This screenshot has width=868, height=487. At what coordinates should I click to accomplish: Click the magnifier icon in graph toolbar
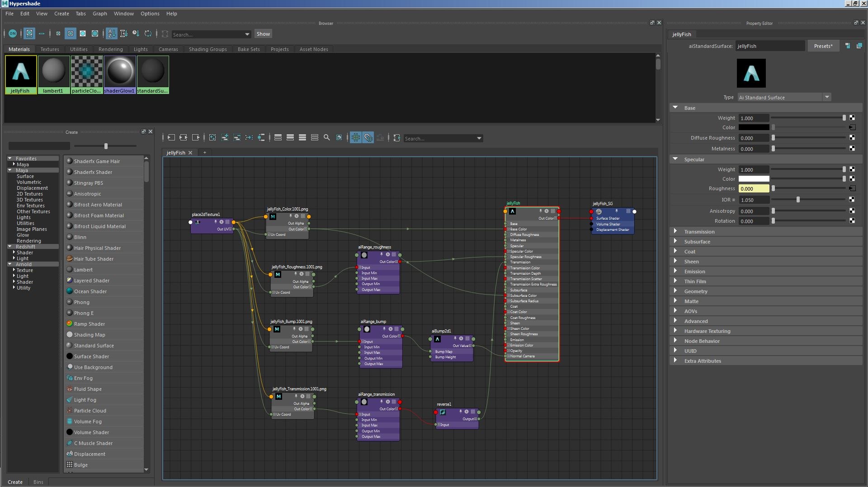pyautogui.click(x=326, y=138)
